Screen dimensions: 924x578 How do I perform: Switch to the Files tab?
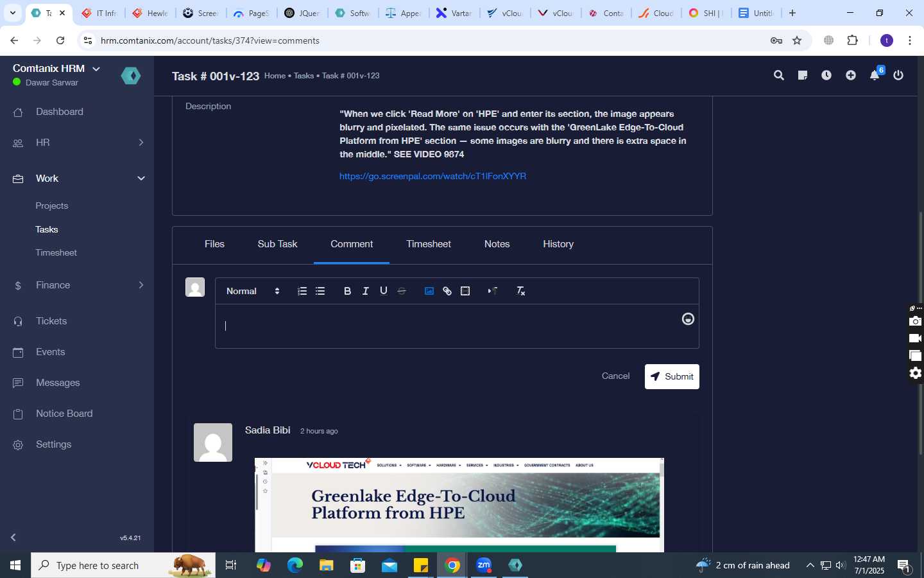tap(214, 244)
